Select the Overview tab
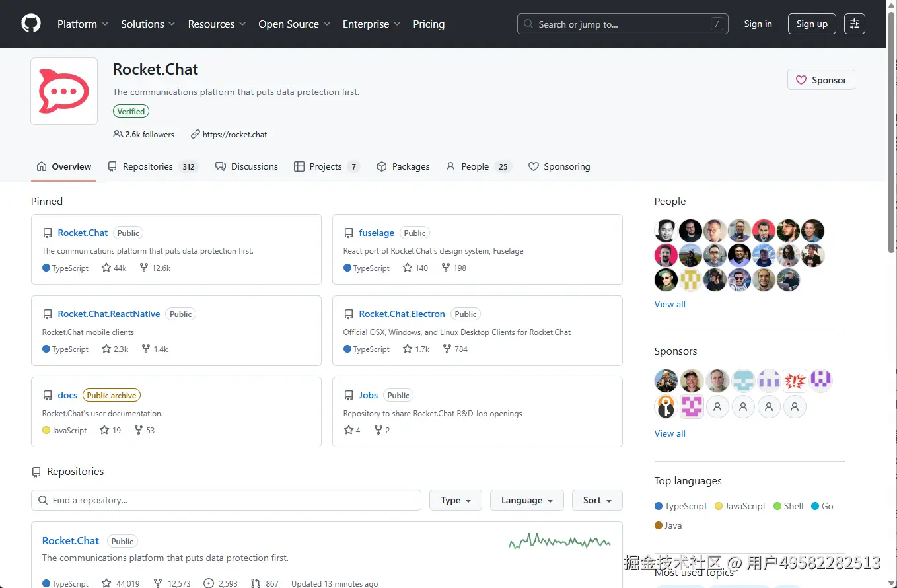The width and height of the screenshot is (897, 588). (64, 166)
